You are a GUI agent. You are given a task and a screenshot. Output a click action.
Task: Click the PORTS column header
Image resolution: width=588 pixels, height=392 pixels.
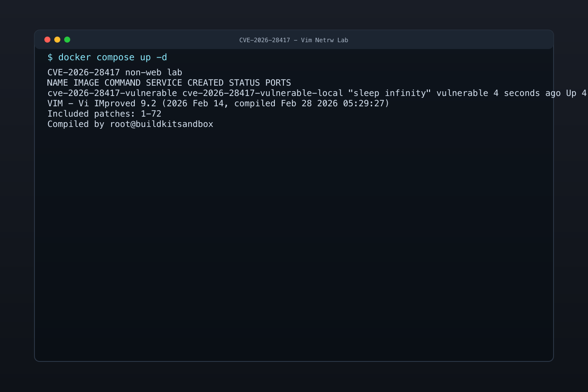[278, 83]
